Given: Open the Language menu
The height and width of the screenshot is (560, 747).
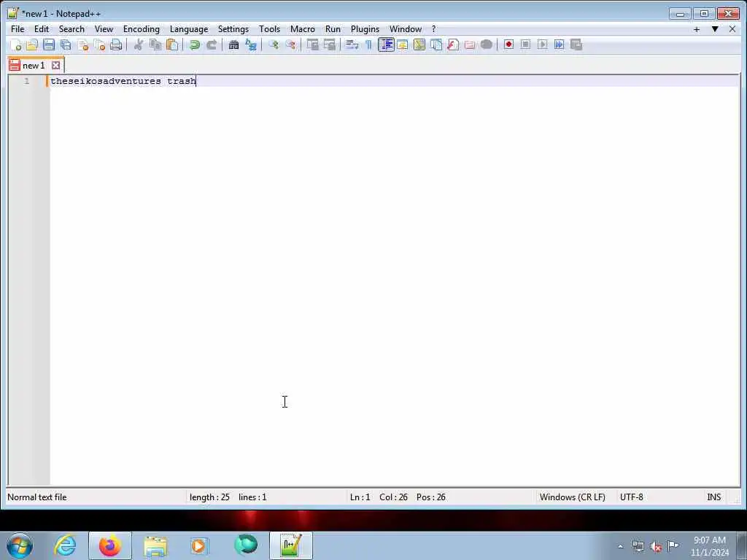Looking at the screenshot, I should [189, 29].
